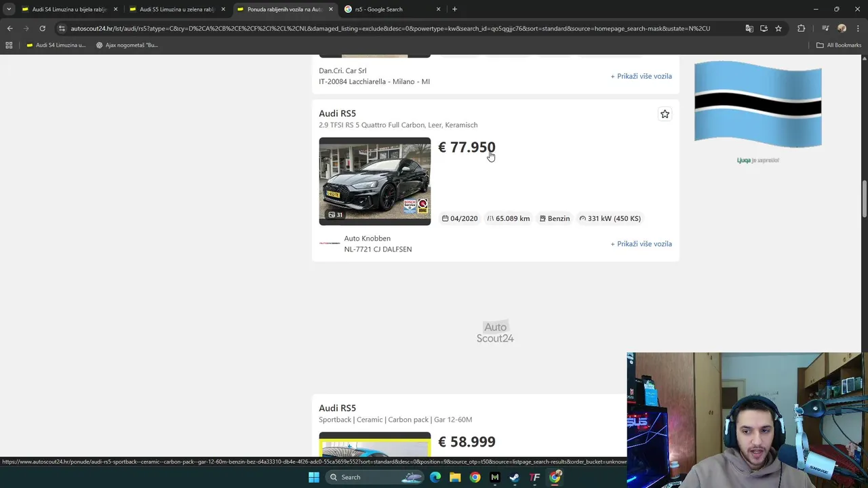Open File Explorer from the taskbar

(x=455, y=477)
